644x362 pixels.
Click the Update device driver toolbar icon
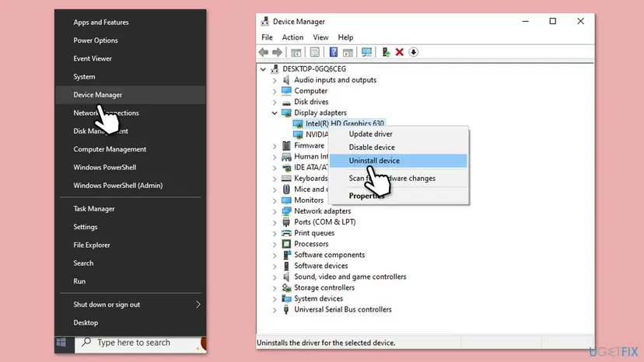tap(386, 52)
